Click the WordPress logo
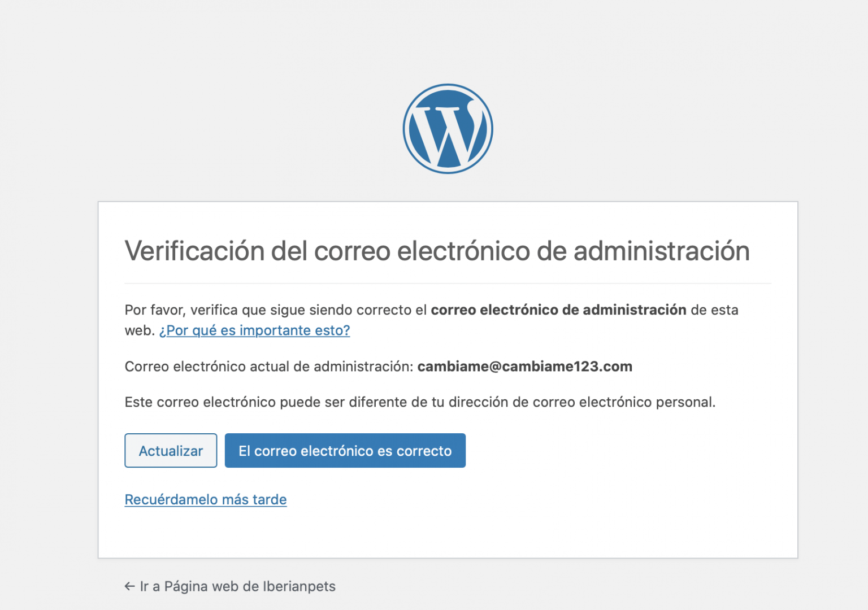Image resolution: width=868 pixels, height=610 pixels. coord(448,129)
